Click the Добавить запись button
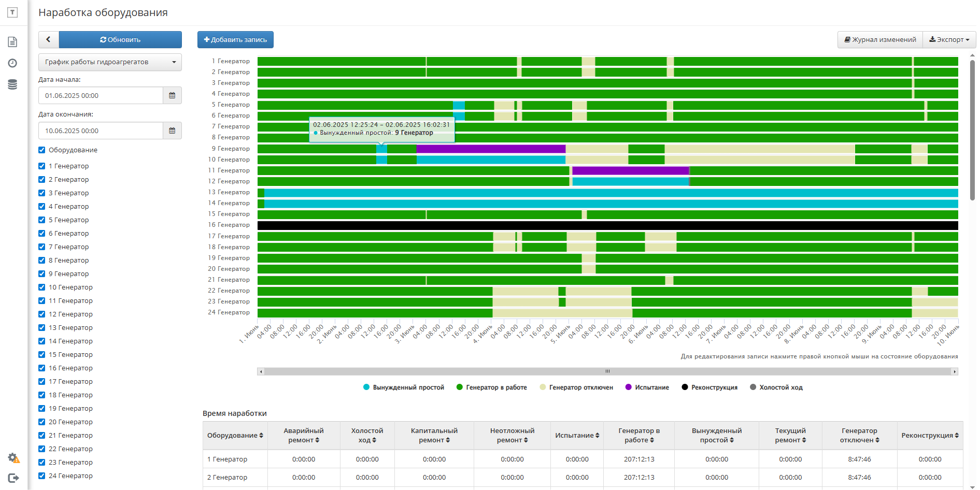This screenshot has height=490, width=980. (x=235, y=39)
